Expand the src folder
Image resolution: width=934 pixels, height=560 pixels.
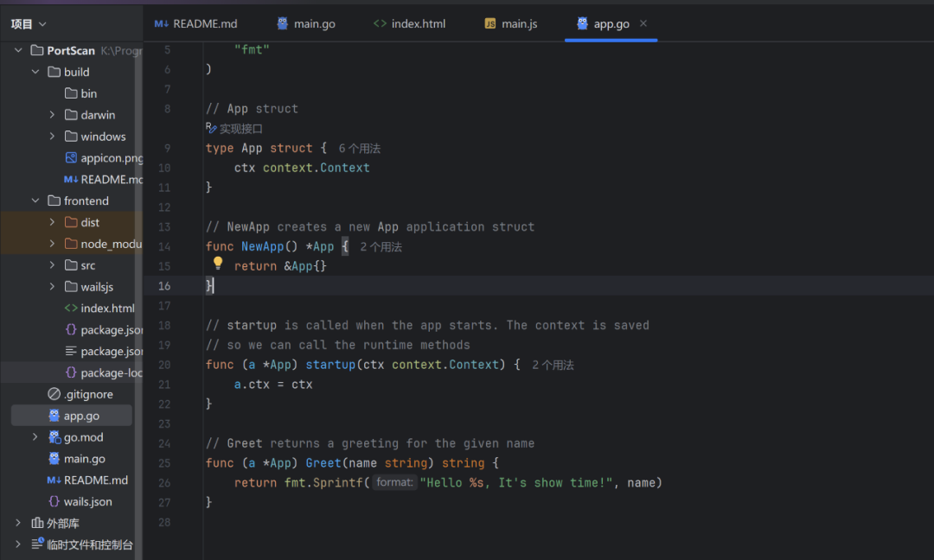[x=53, y=264]
